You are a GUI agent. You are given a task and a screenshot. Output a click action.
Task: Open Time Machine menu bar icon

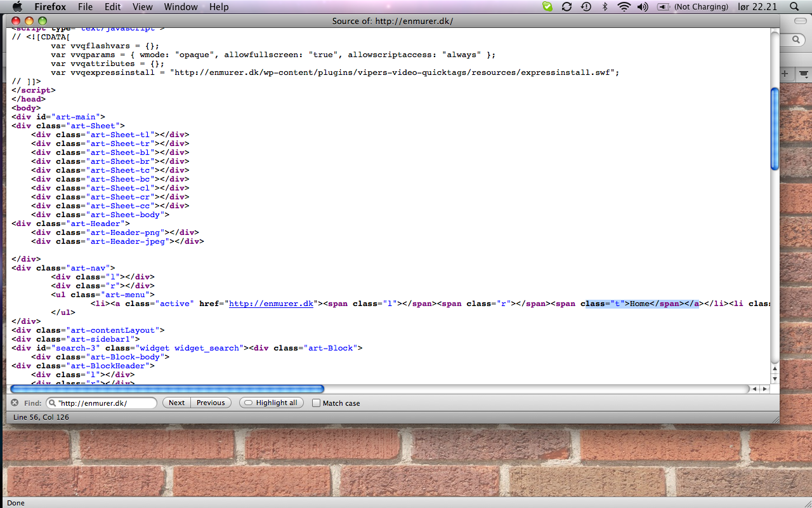pos(586,7)
